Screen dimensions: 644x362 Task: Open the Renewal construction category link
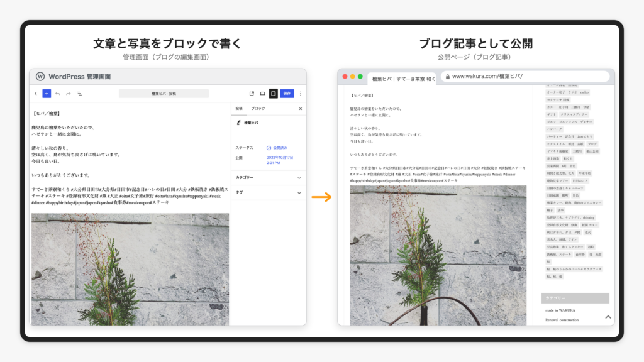tap(562, 320)
